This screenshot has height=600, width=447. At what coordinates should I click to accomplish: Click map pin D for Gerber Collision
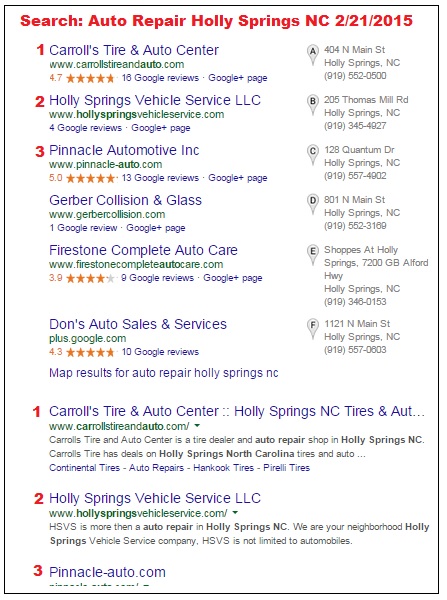[x=313, y=205]
